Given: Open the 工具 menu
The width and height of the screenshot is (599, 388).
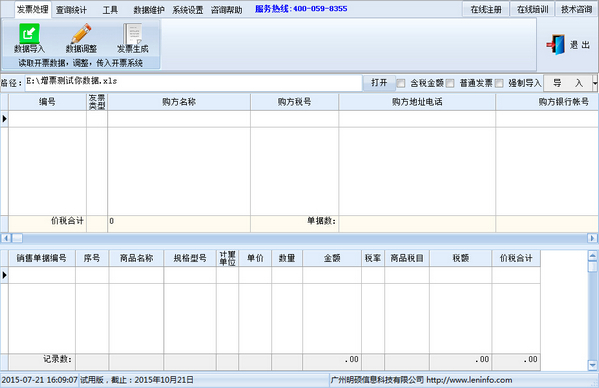Looking at the screenshot, I should click(x=110, y=10).
